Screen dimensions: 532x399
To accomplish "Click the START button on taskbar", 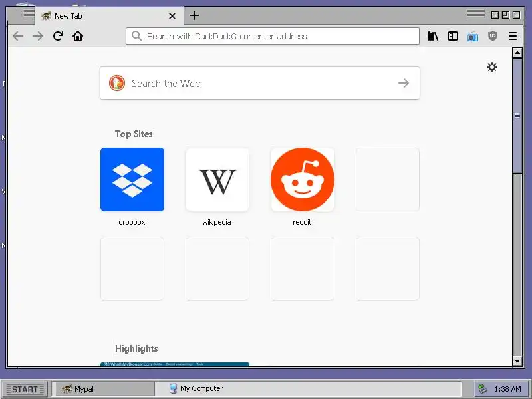I will [25, 389].
